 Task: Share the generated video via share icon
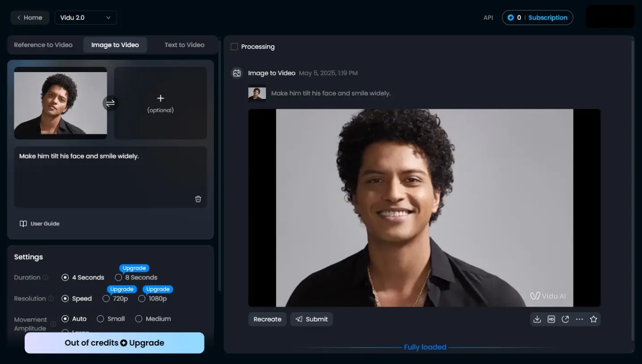click(x=565, y=319)
